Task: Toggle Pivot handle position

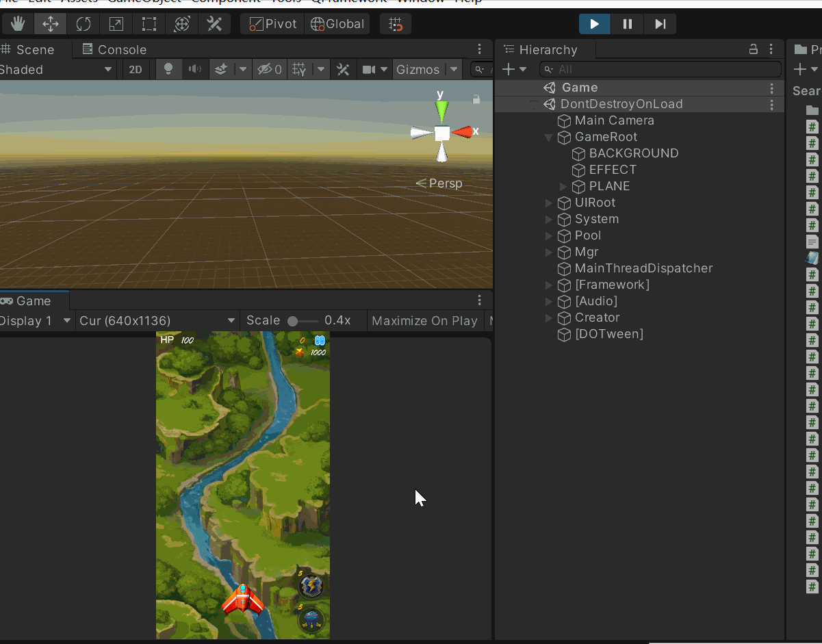Action: pyautogui.click(x=272, y=24)
